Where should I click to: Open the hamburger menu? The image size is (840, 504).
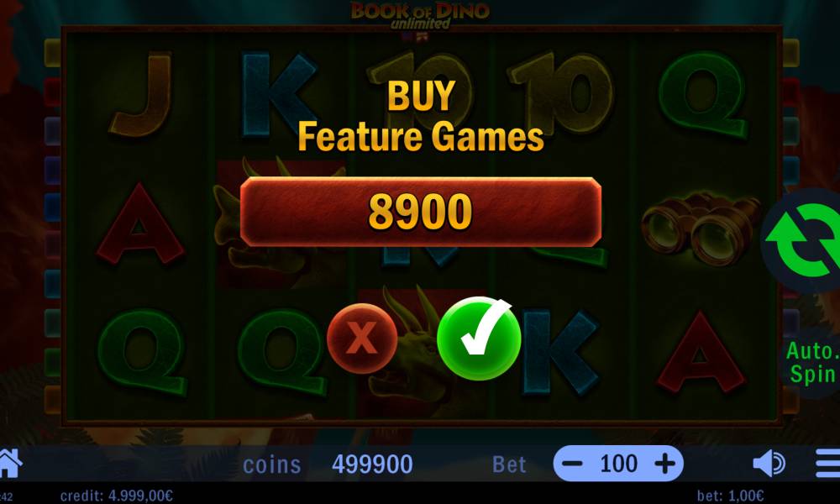[x=827, y=464]
